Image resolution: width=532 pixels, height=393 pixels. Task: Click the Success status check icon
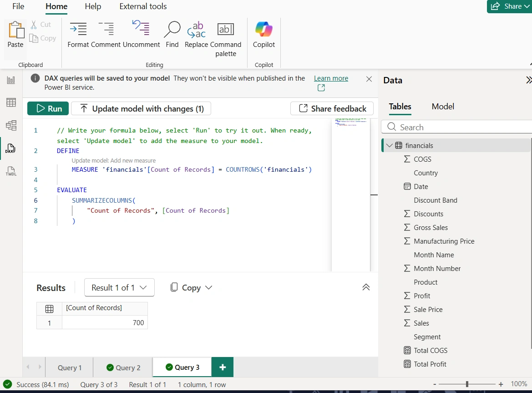(7, 384)
